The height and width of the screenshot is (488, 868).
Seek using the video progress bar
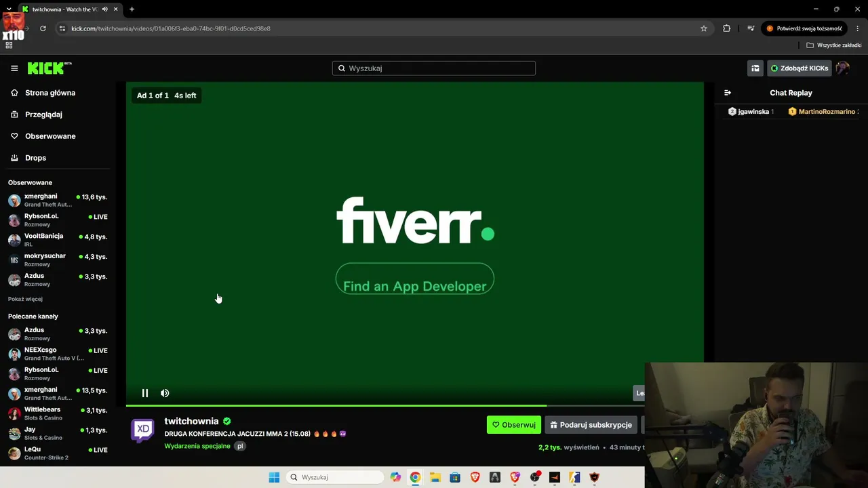tap(385, 405)
